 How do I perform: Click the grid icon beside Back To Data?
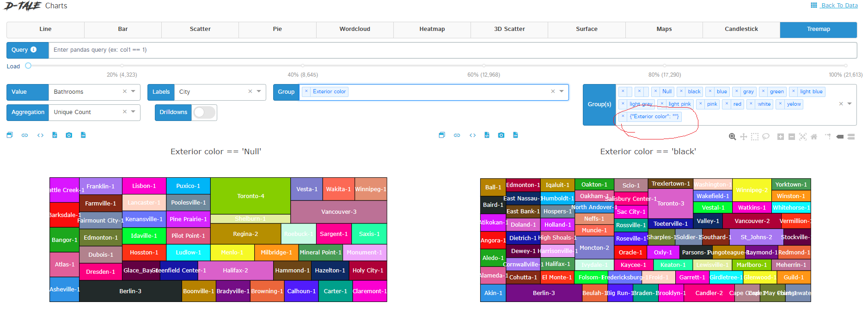click(814, 5)
